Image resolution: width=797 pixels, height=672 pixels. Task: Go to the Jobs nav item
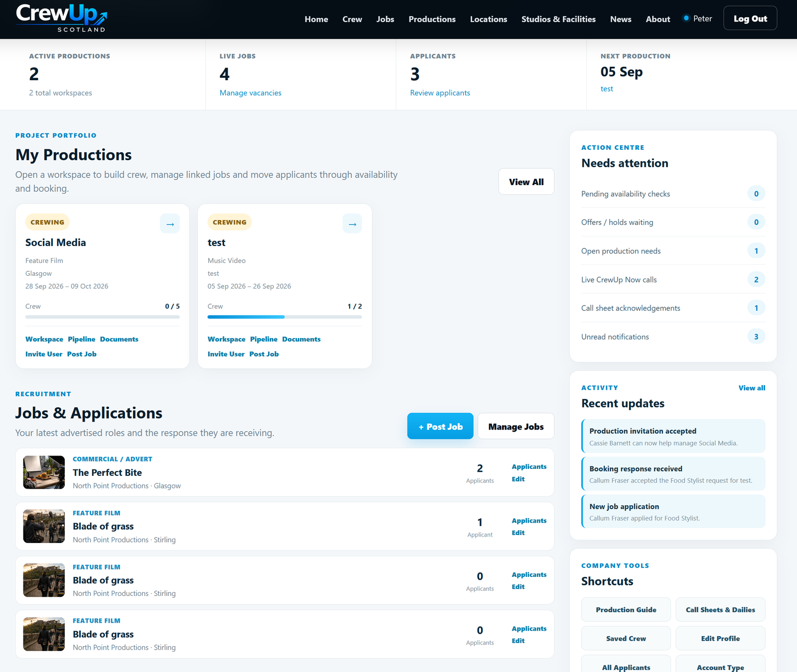[385, 19]
